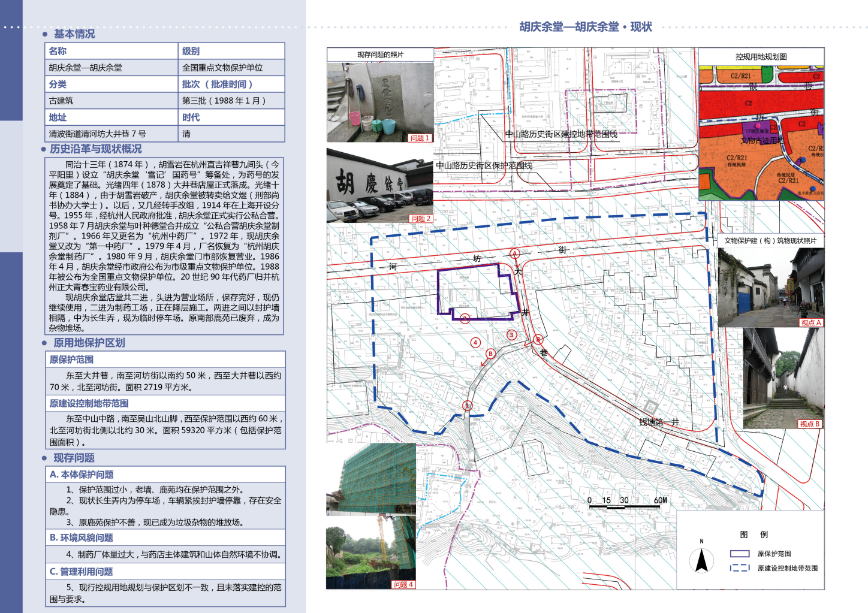Screen dimensions: 868x613
Task: Click the purple rectangle legend symbol for 原保护范围
Action: click(x=740, y=554)
